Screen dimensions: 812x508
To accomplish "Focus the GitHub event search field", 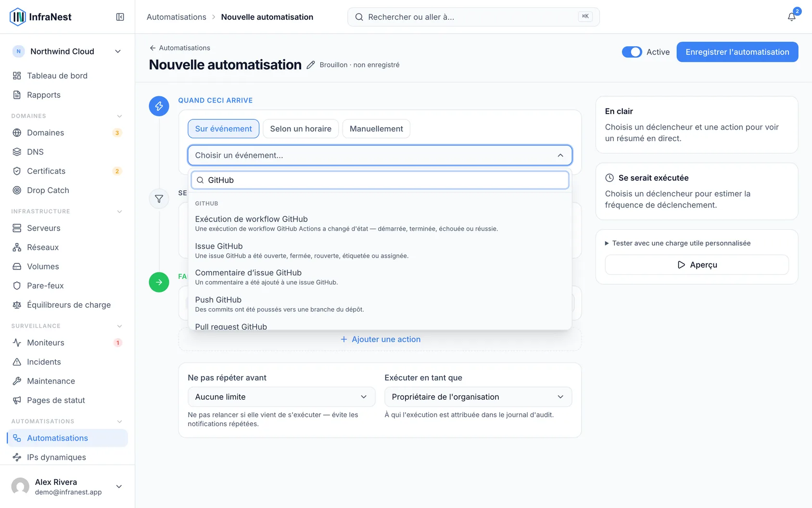I will [x=380, y=180].
